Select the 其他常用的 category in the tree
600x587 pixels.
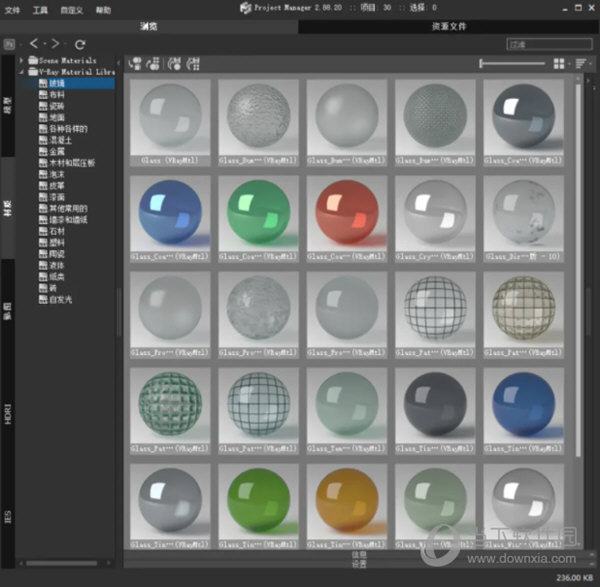click(x=68, y=209)
